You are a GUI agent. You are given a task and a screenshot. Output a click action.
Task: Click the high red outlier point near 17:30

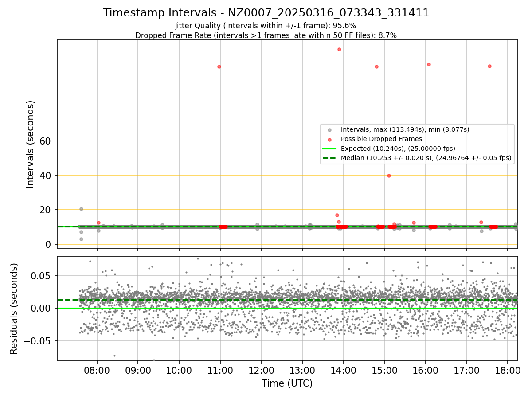489,66
